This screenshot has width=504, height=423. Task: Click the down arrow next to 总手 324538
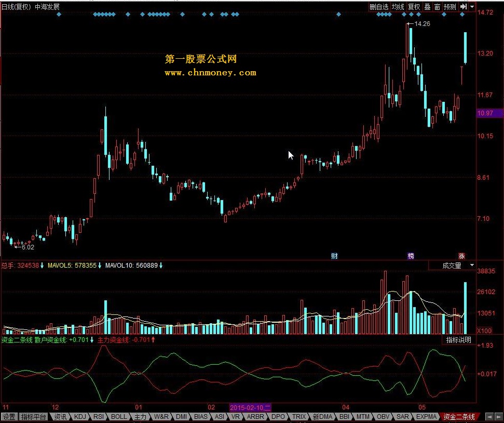pyautogui.click(x=42, y=266)
